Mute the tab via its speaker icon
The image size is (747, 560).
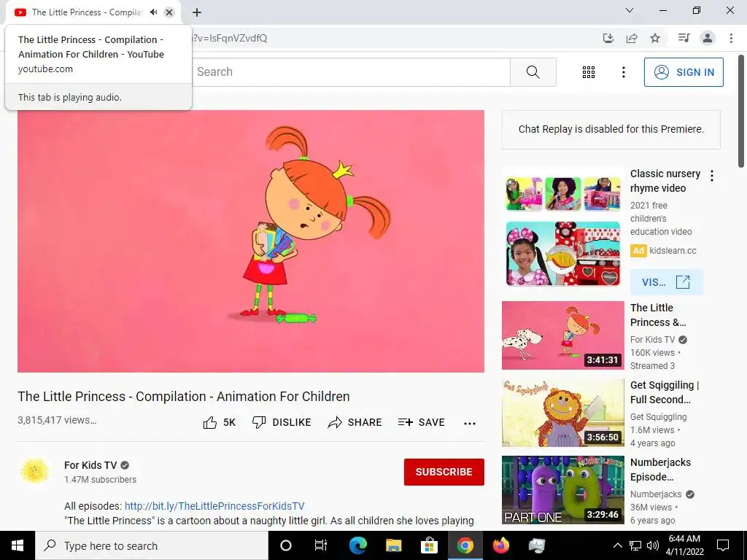pyautogui.click(x=153, y=12)
